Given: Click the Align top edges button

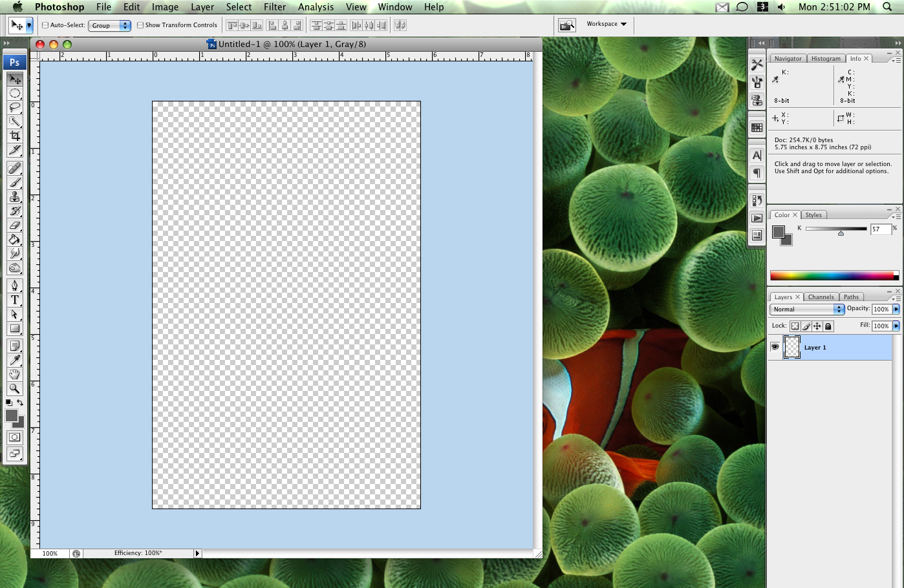Looking at the screenshot, I should tap(231, 25).
